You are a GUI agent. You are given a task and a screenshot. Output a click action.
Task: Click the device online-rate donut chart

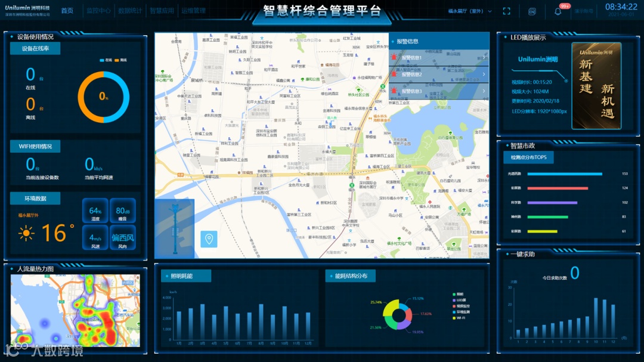(104, 97)
